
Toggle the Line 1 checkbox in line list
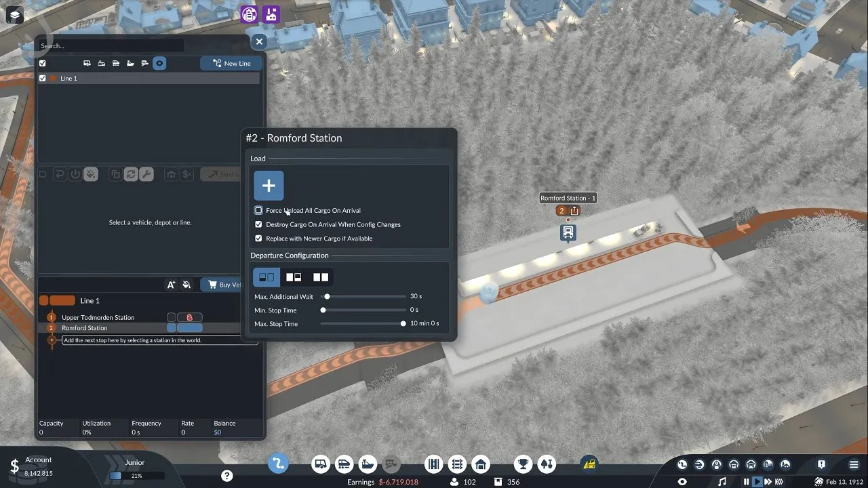pyautogui.click(x=43, y=79)
